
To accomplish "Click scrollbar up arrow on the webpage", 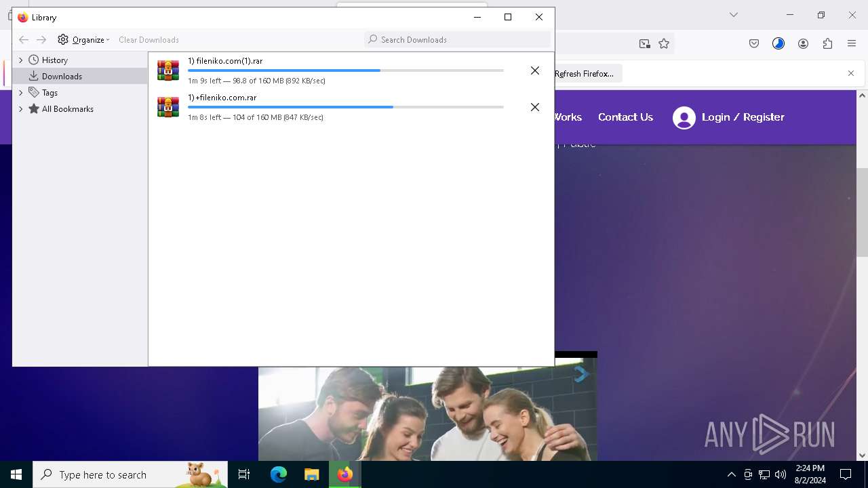I will [862, 96].
